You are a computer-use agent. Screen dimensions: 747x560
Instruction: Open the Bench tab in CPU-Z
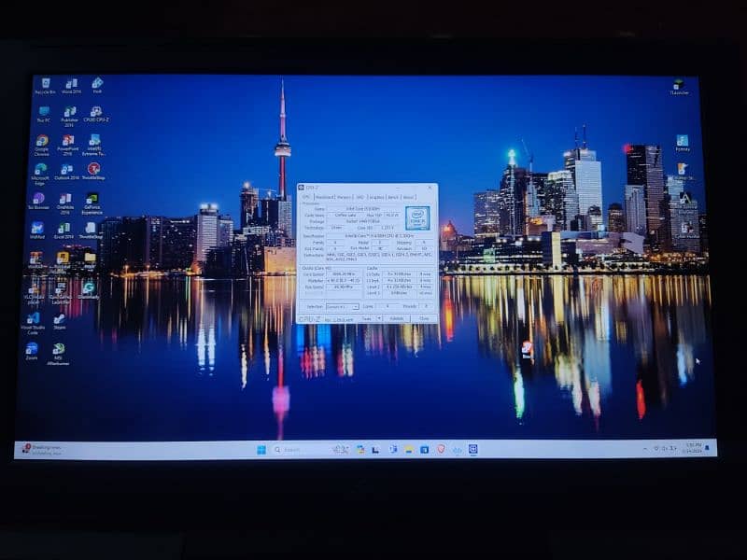tap(393, 197)
